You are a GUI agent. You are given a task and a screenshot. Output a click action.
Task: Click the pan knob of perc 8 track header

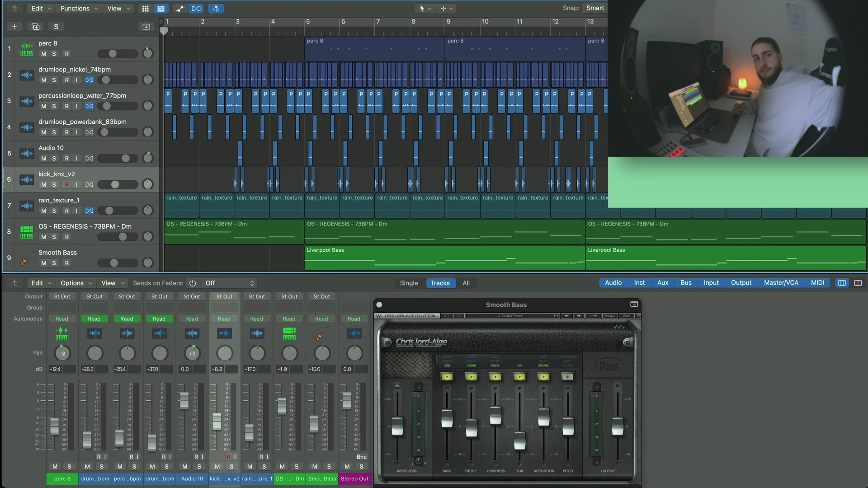pyautogui.click(x=147, y=53)
